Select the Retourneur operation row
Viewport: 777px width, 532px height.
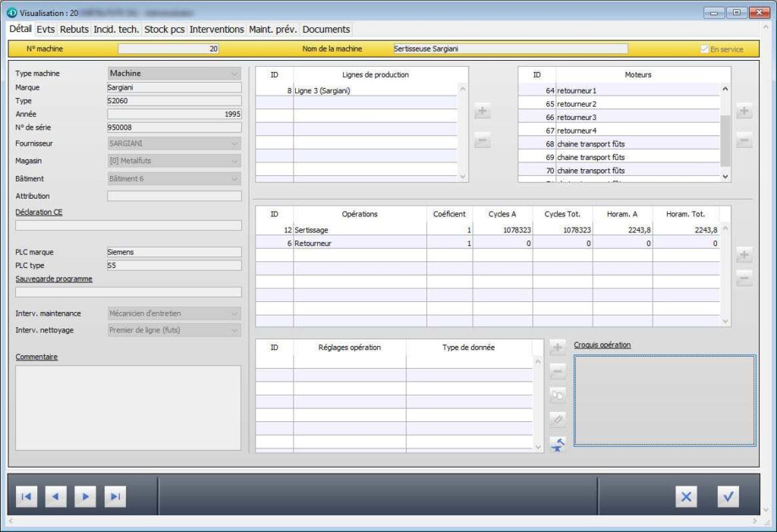[x=488, y=244]
